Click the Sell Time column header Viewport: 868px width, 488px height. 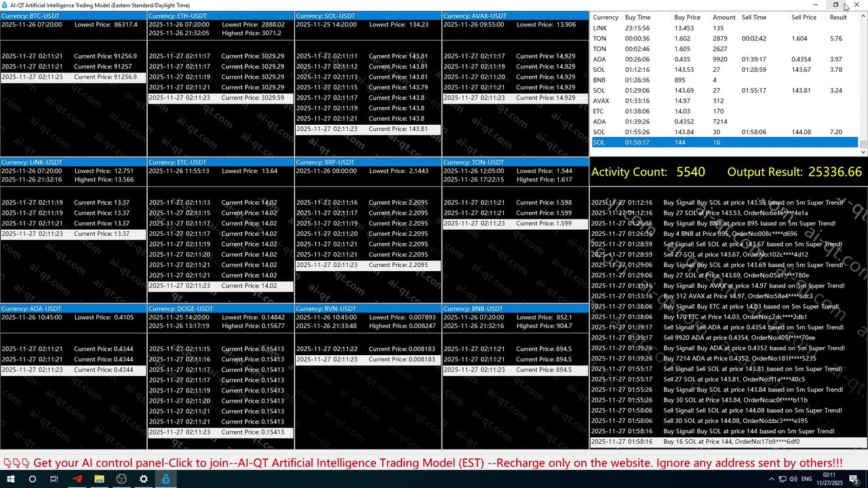click(x=754, y=17)
